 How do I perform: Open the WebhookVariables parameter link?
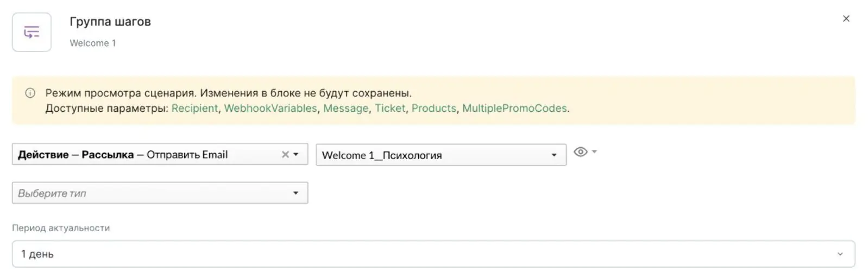tap(271, 108)
